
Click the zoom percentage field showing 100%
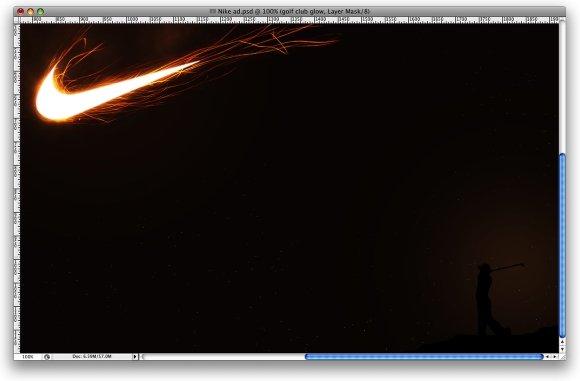pyautogui.click(x=27, y=357)
